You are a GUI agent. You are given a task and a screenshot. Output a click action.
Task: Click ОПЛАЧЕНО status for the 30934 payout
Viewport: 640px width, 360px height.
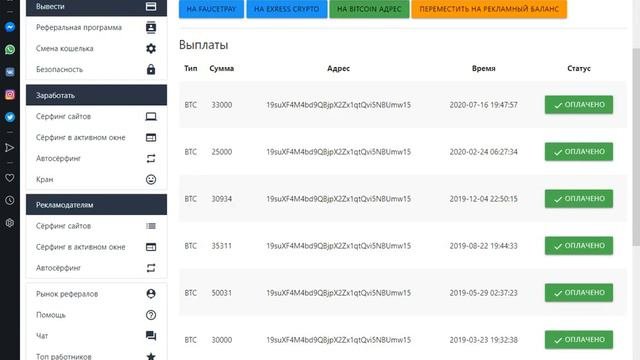pyautogui.click(x=579, y=199)
